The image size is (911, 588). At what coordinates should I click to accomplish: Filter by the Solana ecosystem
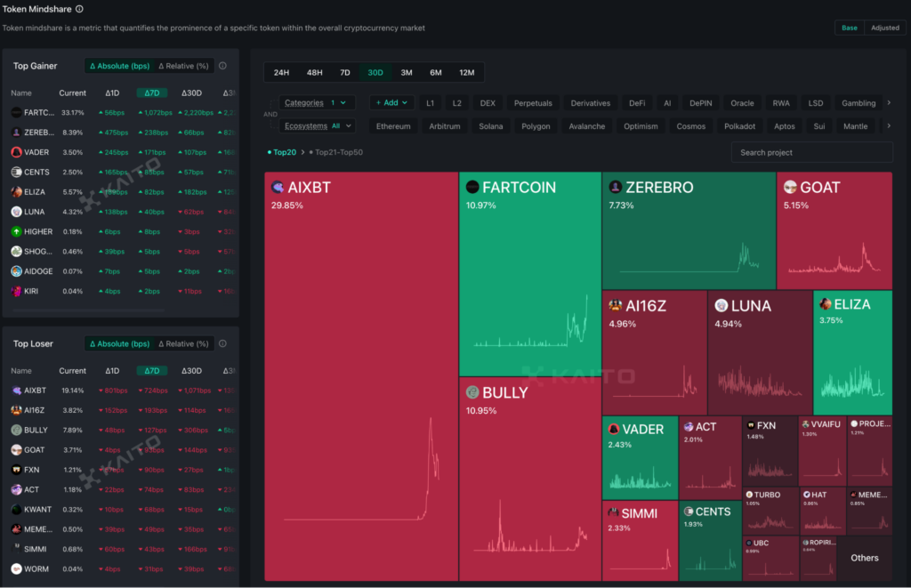pyautogui.click(x=491, y=126)
